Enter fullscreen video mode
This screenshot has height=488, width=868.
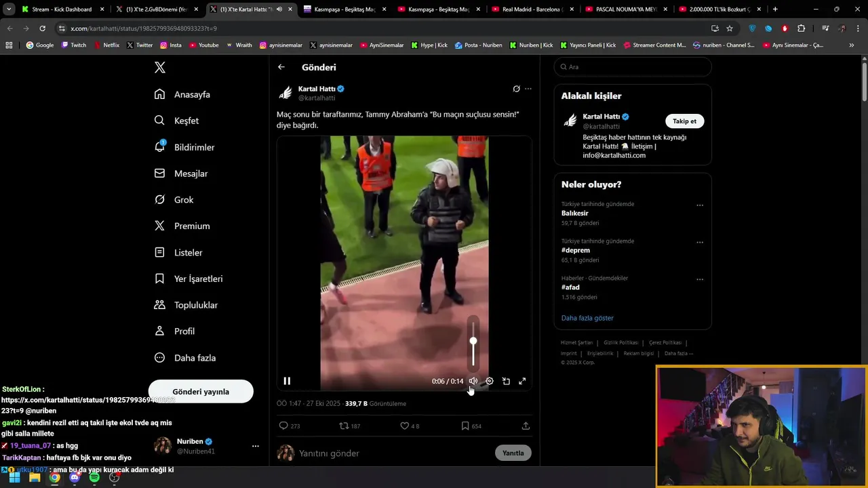click(522, 381)
